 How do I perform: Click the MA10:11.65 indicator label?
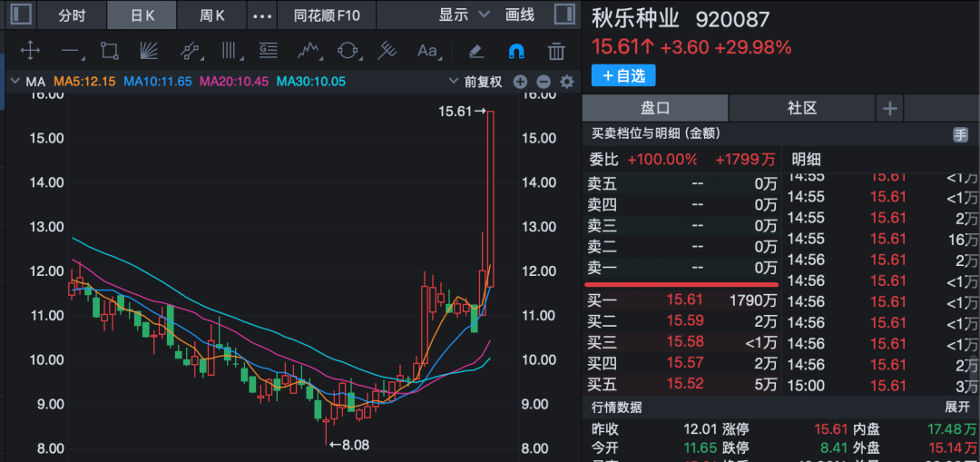click(x=158, y=82)
